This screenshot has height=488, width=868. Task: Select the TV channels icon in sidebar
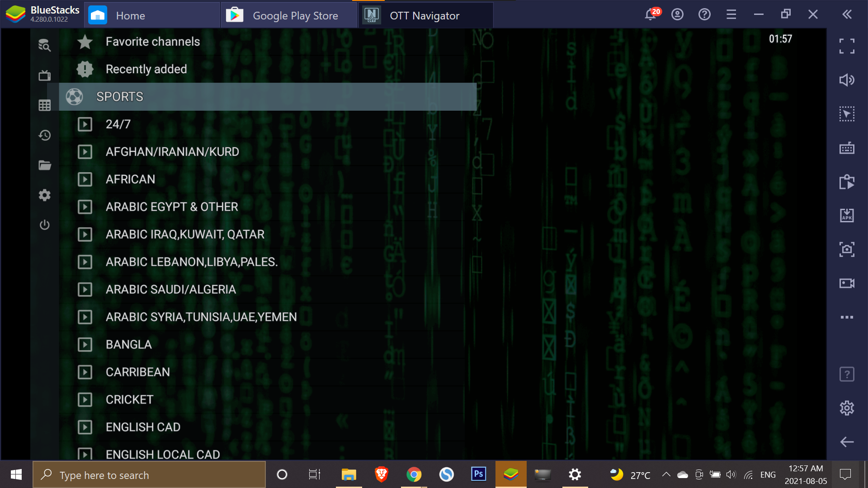(x=45, y=75)
